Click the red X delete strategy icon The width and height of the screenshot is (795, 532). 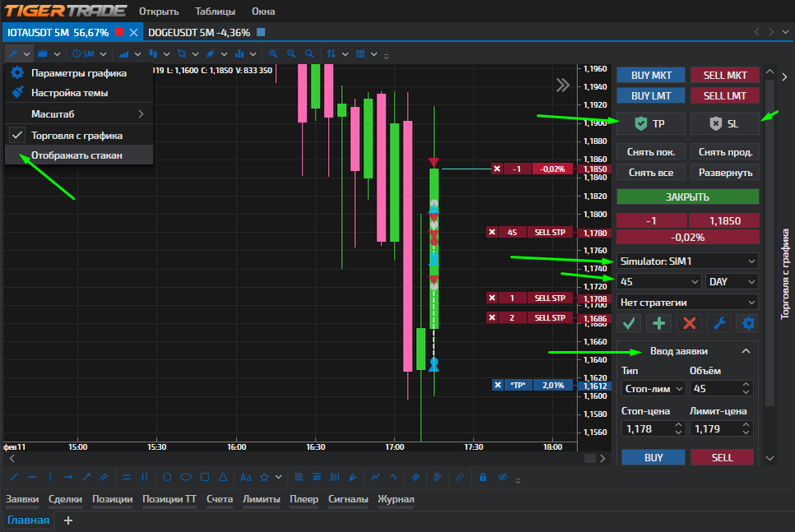[x=689, y=323]
